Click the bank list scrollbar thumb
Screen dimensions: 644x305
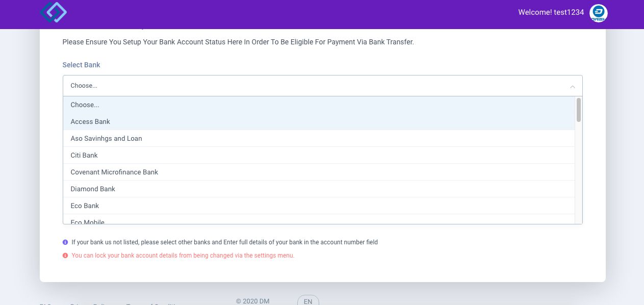(578, 110)
